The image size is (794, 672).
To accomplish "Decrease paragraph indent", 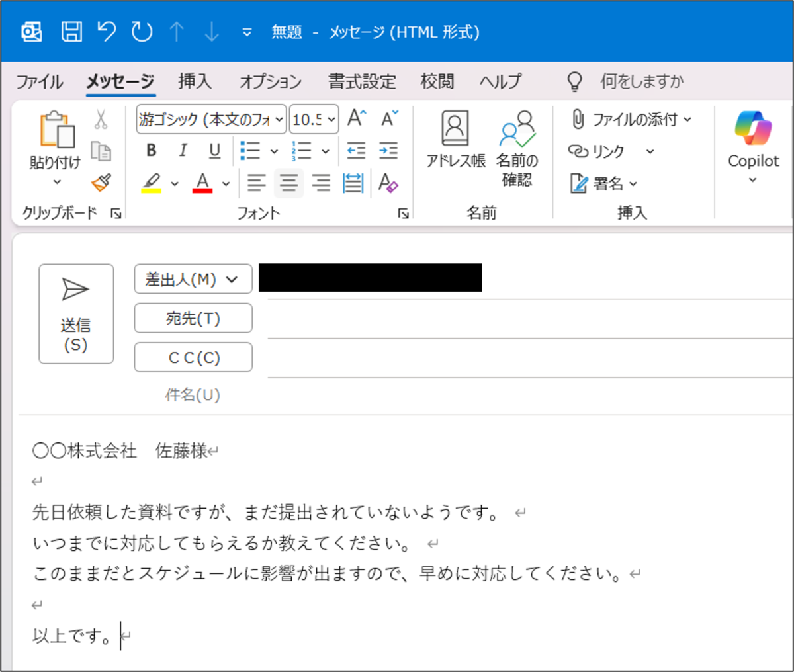I will 356,151.
